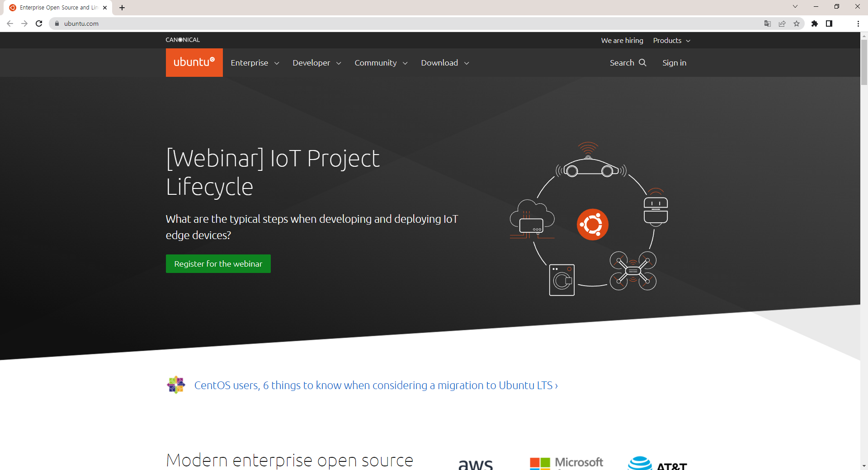Image resolution: width=868 pixels, height=470 pixels.
Task: Click the AWS logo
Action: (476, 464)
